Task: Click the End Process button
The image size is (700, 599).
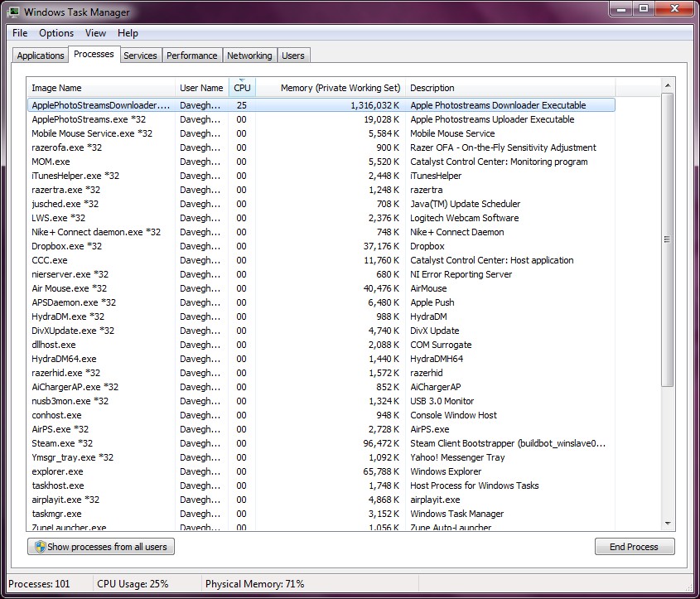Action: tap(635, 546)
